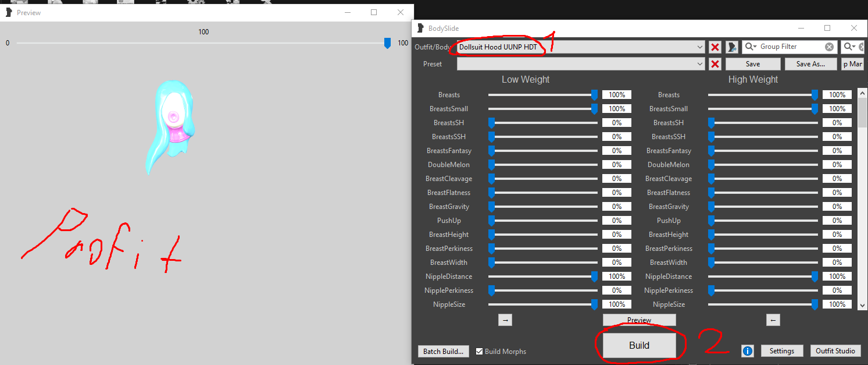Click the partially visible Group Manager button
The height and width of the screenshot is (365, 868).
(x=852, y=64)
